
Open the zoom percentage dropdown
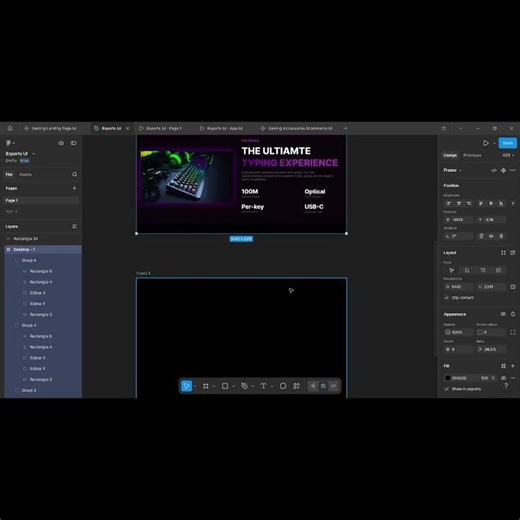coord(508,155)
